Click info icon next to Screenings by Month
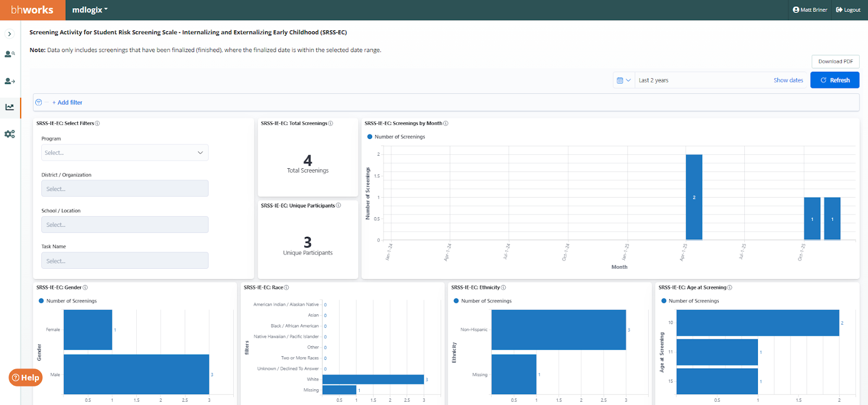Image resolution: width=868 pixels, height=405 pixels. pos(446,123)
